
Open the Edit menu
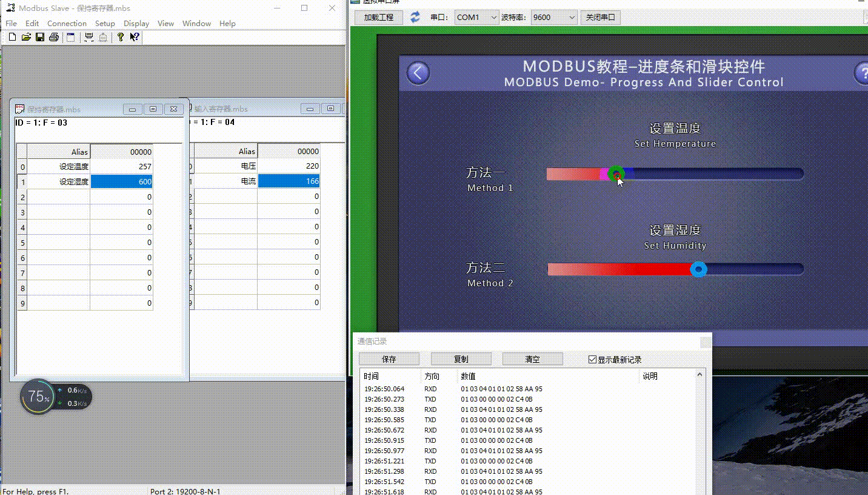click(x=32, y=24)
